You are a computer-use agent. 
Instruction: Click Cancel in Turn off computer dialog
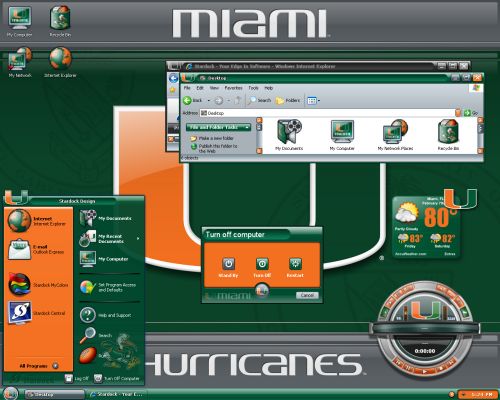pyautogui.click(x=307, y=295)
